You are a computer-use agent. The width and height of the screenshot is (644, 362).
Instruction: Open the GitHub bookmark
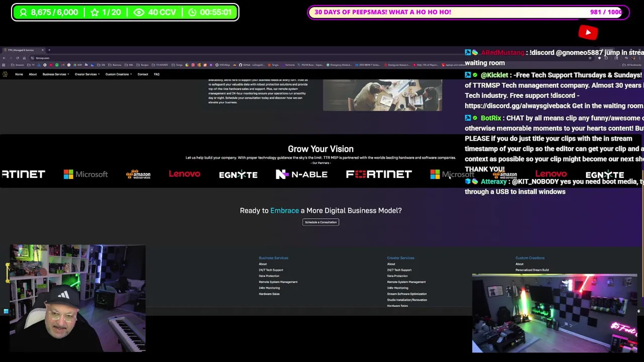click(x=252, y=65)
